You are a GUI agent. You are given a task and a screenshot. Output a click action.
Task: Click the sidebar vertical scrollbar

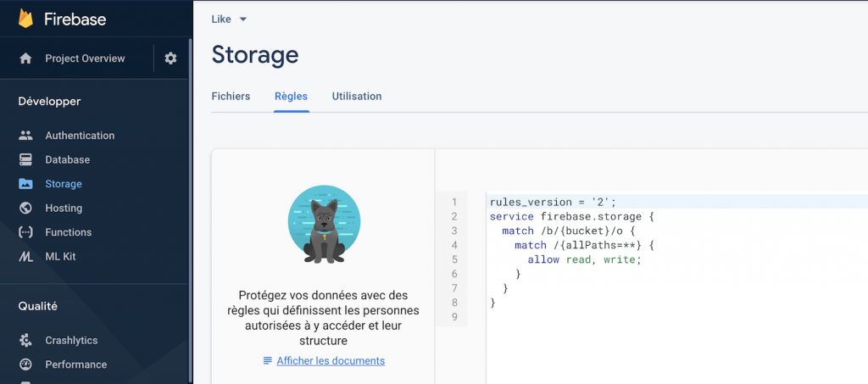[x=191, y=210]
